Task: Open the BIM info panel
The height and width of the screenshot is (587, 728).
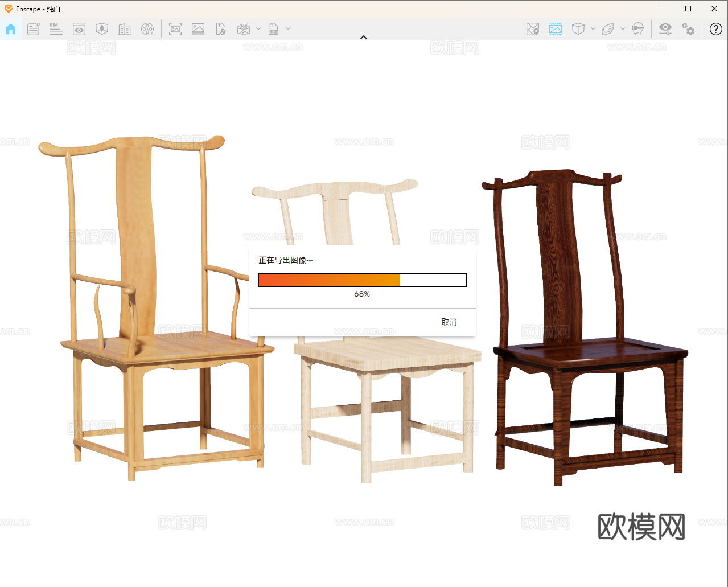Action: click(x=56, y=29)
